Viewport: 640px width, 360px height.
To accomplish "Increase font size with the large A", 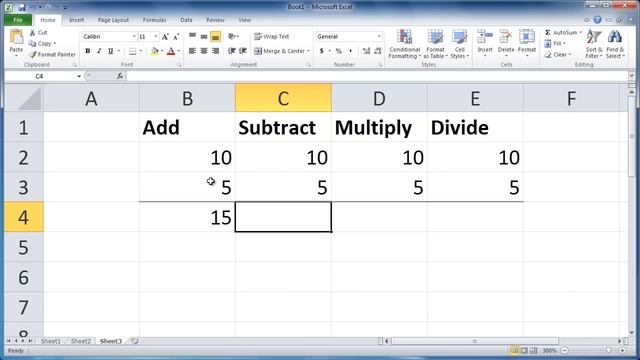I will point(165,37).
